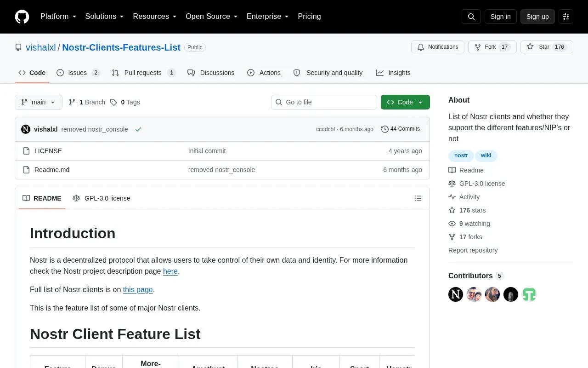Open the first contributor avatar
The width and height of the screenshot is (588, 368).
click(x=456, y=294)
